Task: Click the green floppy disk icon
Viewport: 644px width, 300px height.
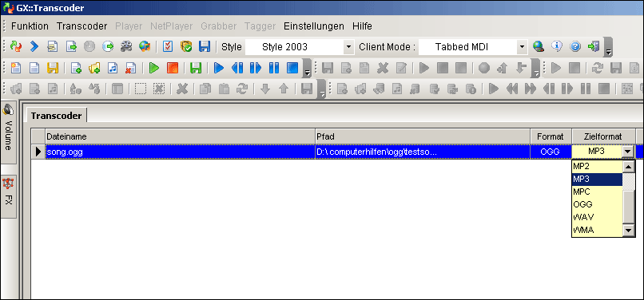Action: click(196, 68)
